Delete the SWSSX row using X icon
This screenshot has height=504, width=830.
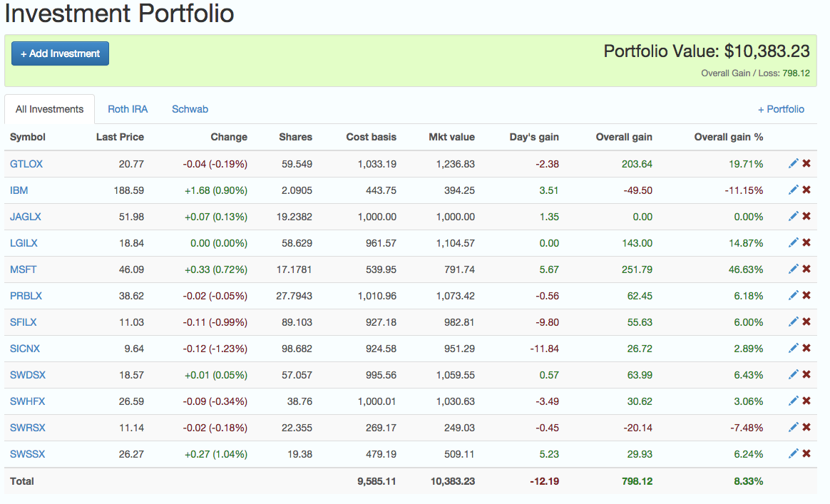(x=806, y=454)
